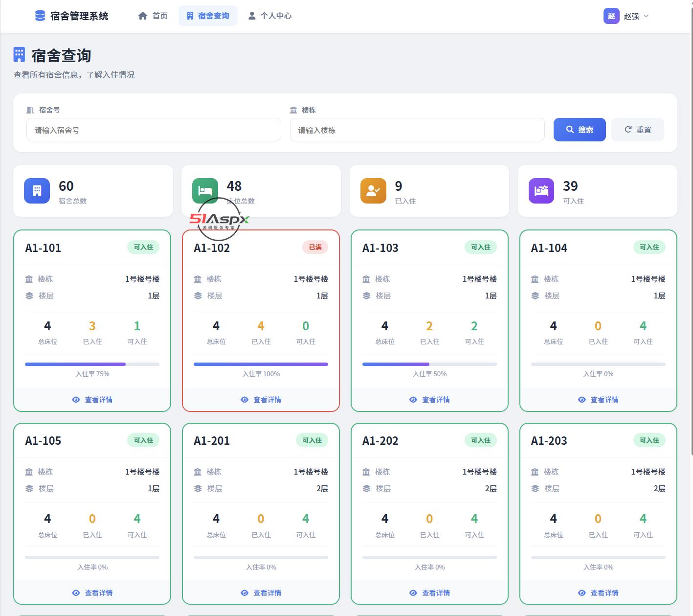This screenshot has height=616, width=693.
Task: Click the 重置 reset button
Action: [x=638, y=130]
